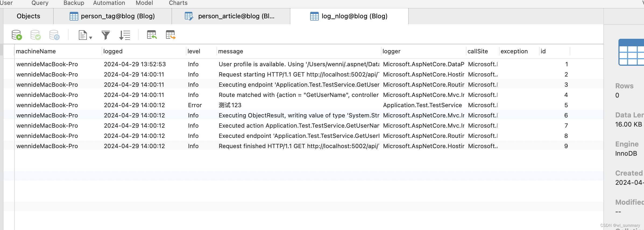Click the Sort rows icon

pos(125,35)
